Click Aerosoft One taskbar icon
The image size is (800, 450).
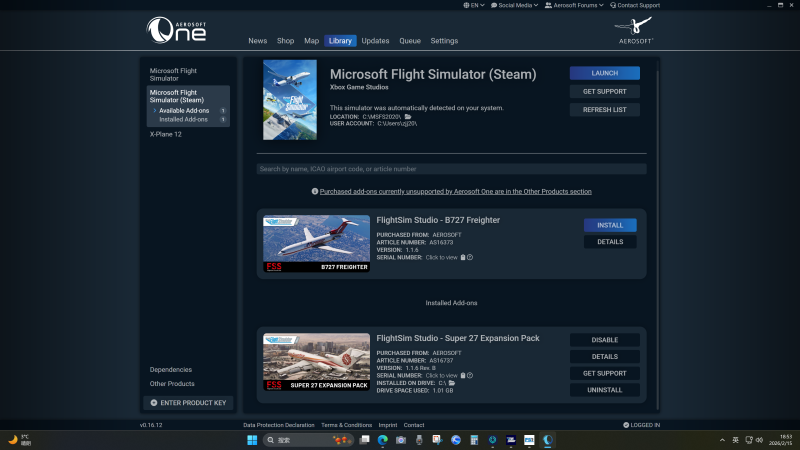point(547,440)
